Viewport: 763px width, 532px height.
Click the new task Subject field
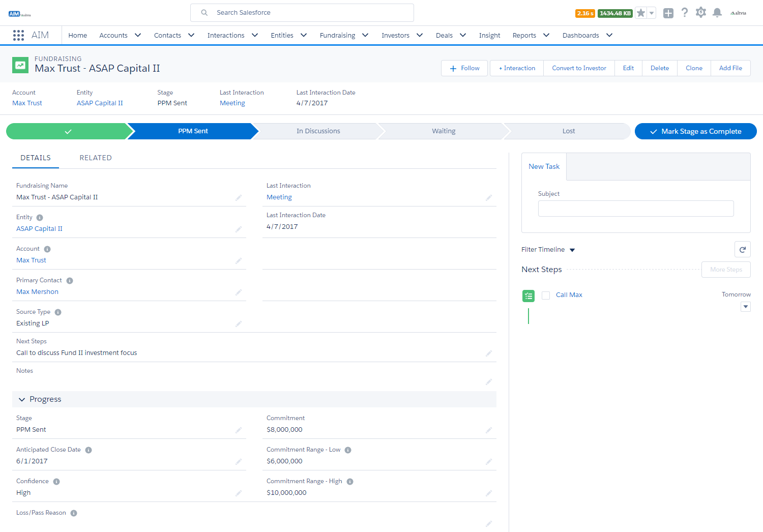(635, 209)
